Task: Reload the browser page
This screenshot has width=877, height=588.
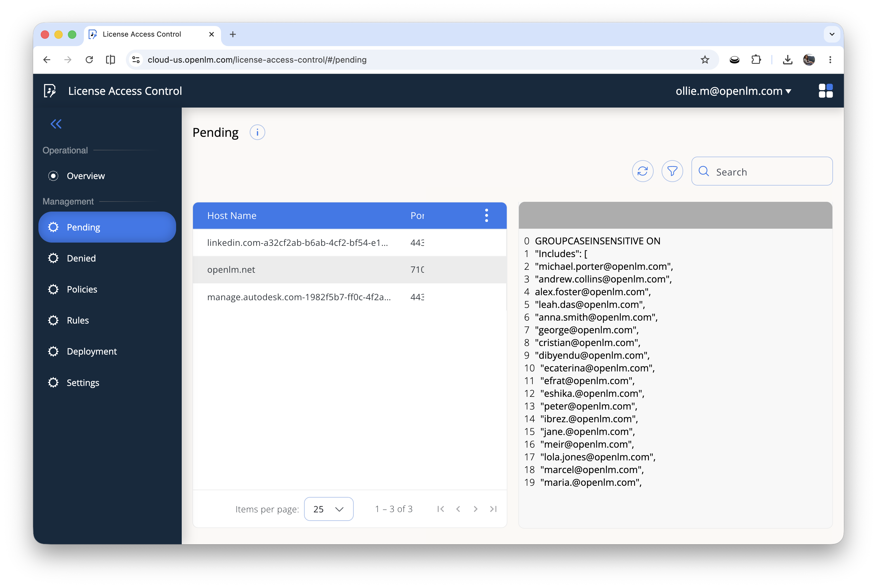Action: (x=89, y=60)
